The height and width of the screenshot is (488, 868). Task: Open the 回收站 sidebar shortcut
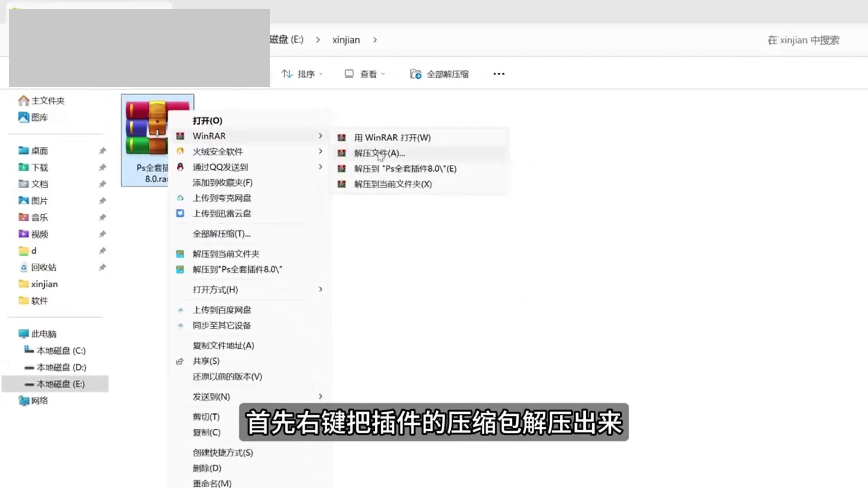43,267
